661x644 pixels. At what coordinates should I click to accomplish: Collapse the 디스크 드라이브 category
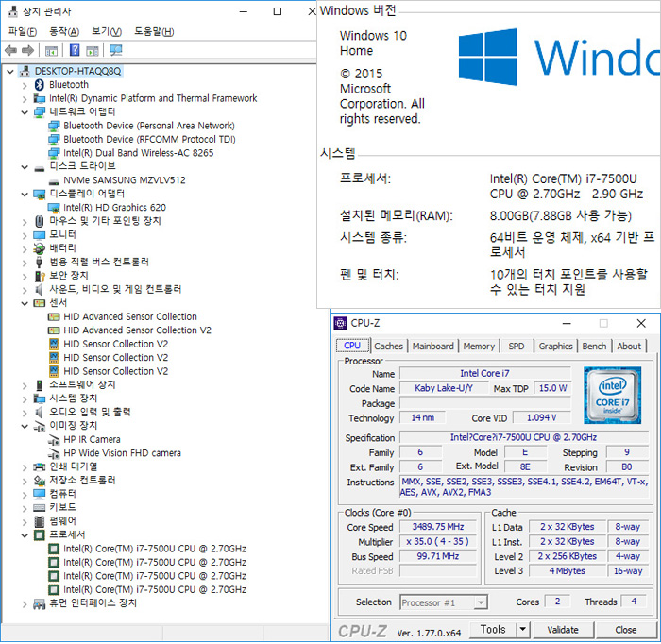25,167
